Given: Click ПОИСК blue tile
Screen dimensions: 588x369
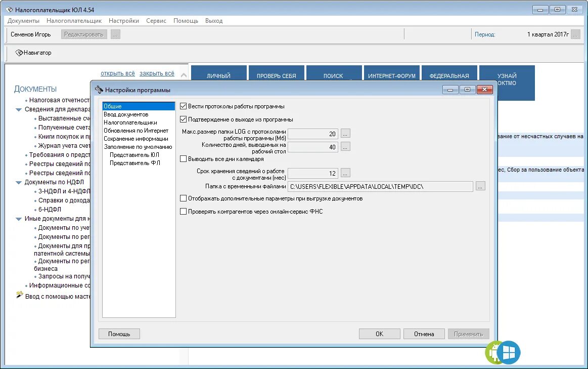Looking at the screenshot, I should 333,73.
